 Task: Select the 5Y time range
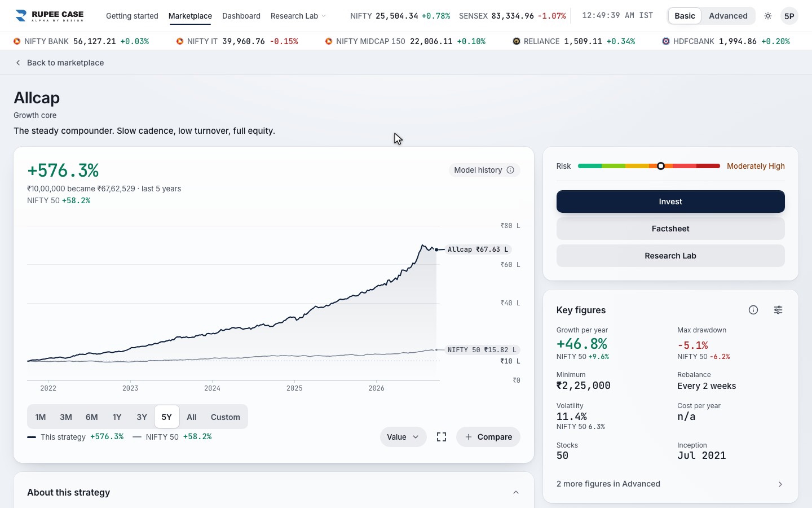click(166, 417)
